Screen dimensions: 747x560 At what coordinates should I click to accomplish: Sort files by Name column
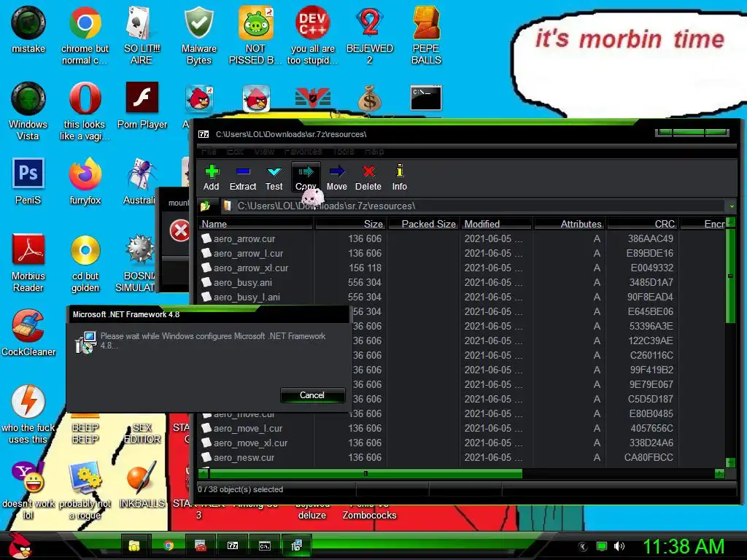(256, 224)
